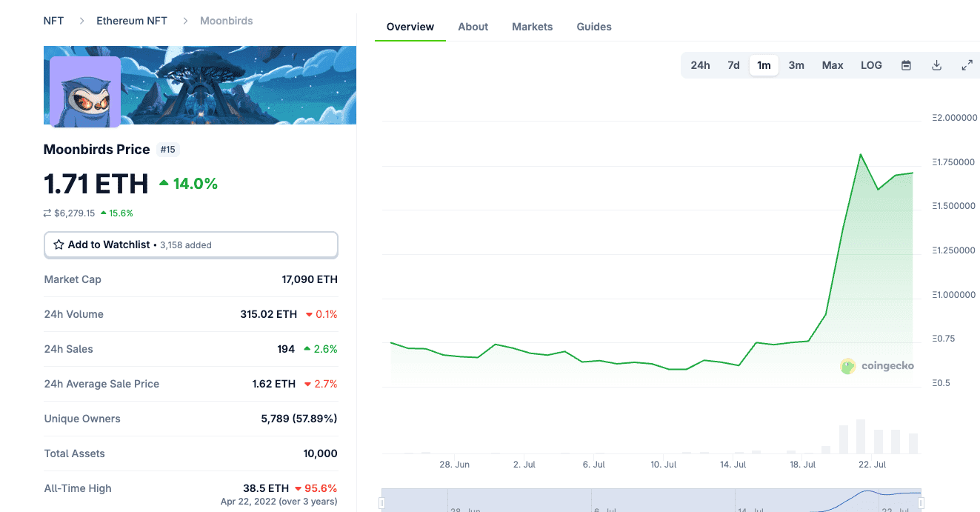Image resolution: width=980 pixels, height=512 pixels.
Task: Toggle LOG scale on the chart
Action: (871, 65)
